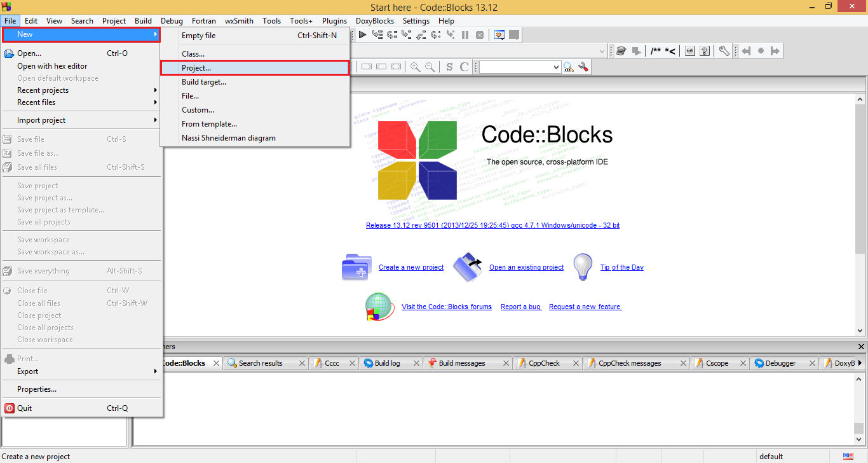The image size is (868, 463).
Task: Click the Report a bug link
Action: pyautogui.click(x=521, y=307)
